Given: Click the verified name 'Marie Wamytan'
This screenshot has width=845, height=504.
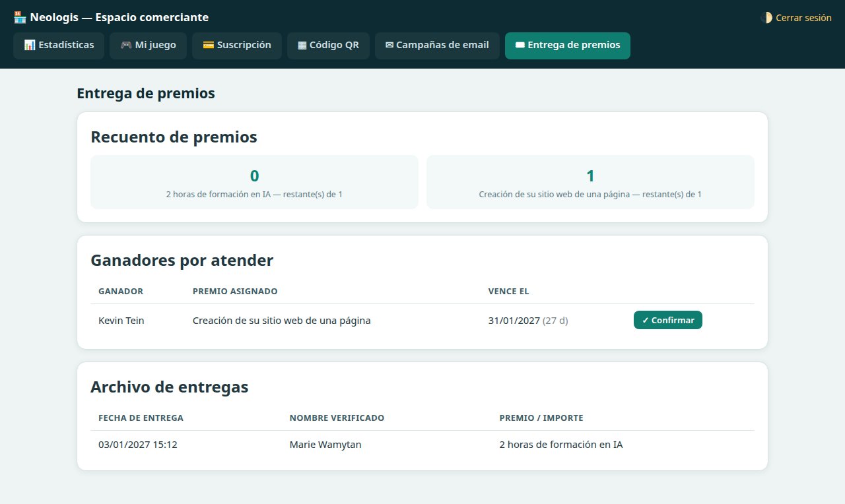Looking at the screenshot, I should (325, 445).
